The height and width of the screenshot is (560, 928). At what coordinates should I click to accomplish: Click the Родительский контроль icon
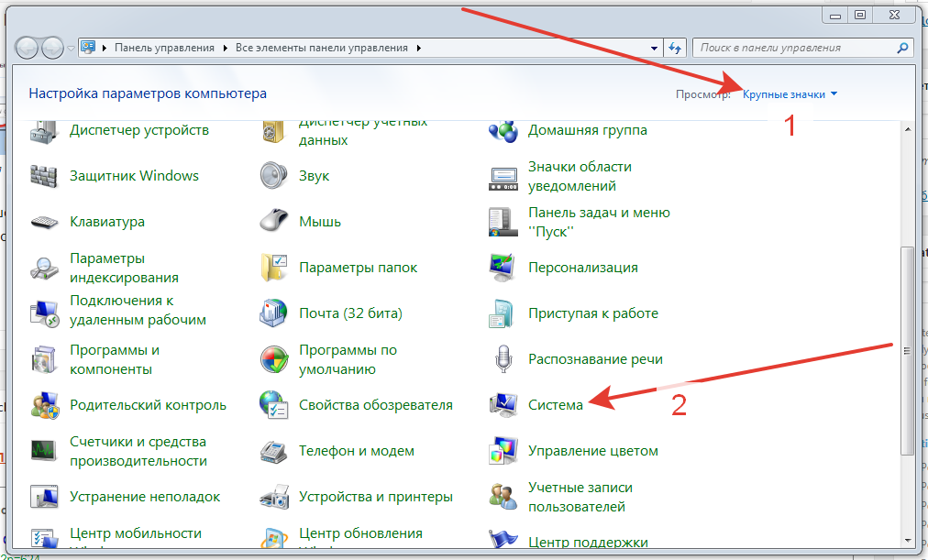click(x=45, y=405)
